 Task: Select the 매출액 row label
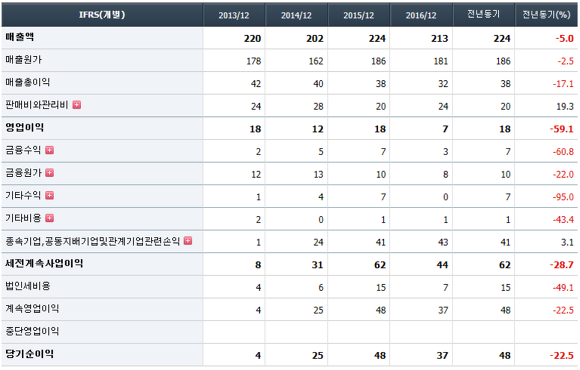[20, 37]
